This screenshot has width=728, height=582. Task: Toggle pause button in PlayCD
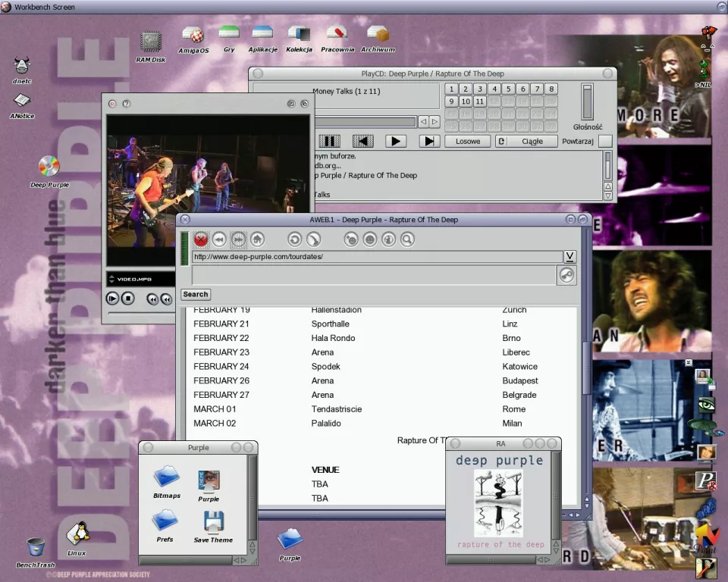(329, 141)
